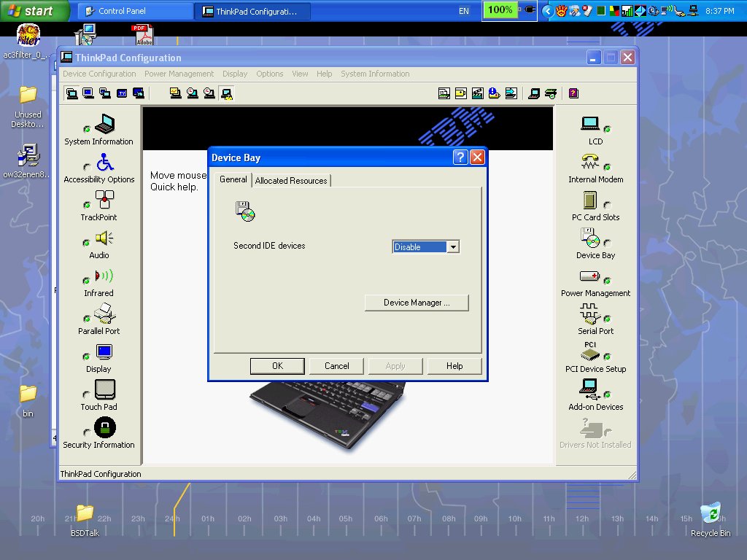Select the ac3filter desktop icon
747x560 pixels.
(x=27, y=42)
